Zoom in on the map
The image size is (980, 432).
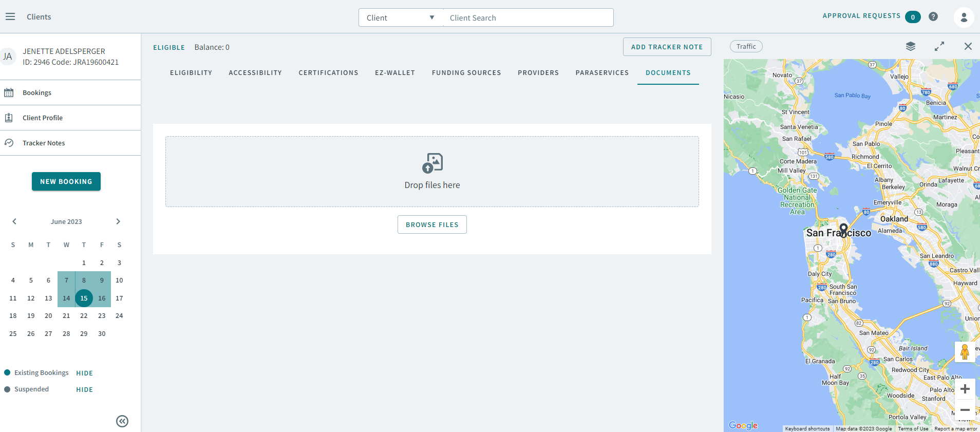pos(965,389)
